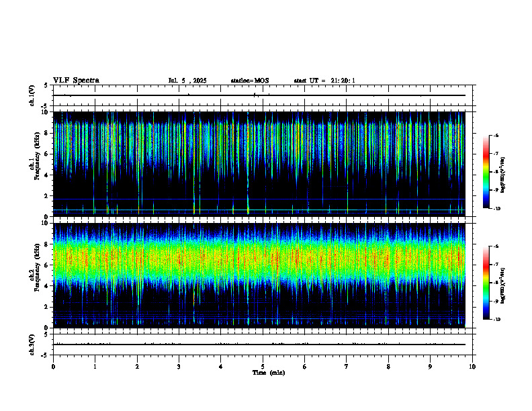Click the "-6" label on ch.1 colorbar
Screen dimensions: 532x411
495,135
